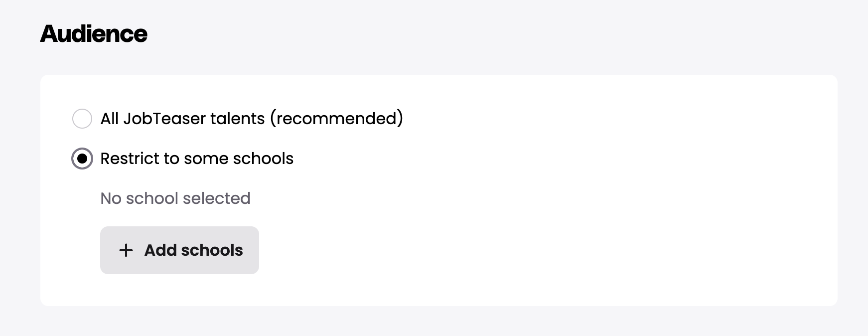
Task: Click the "Restrict to some schools" label text
Action: coord(197,159)
